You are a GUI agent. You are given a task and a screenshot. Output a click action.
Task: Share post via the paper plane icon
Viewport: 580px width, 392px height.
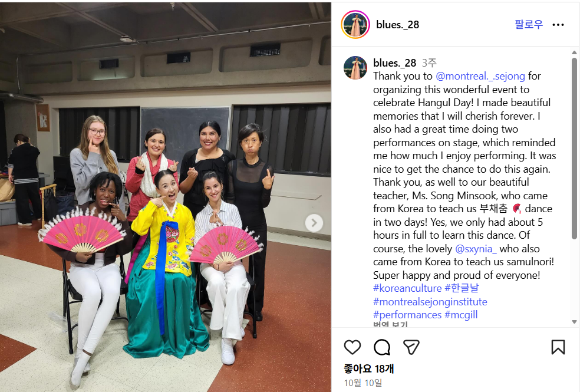411,347
